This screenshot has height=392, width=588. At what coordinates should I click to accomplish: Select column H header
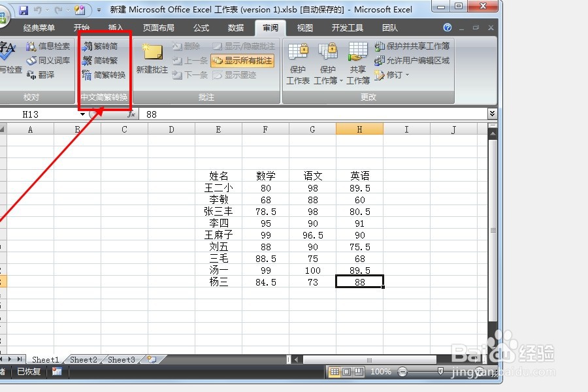pyautogui.click(x=359, y=129)
